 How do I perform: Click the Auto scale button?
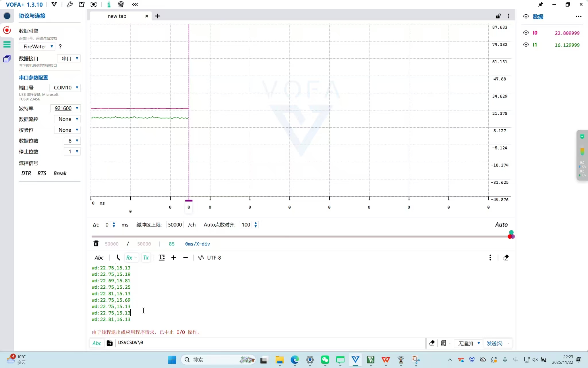click(x=501, y=225)
